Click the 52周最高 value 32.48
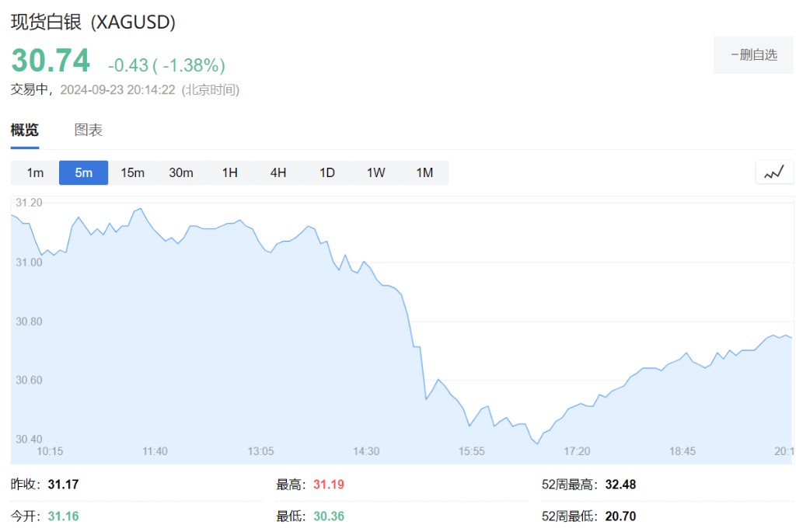 click(620, 485)
